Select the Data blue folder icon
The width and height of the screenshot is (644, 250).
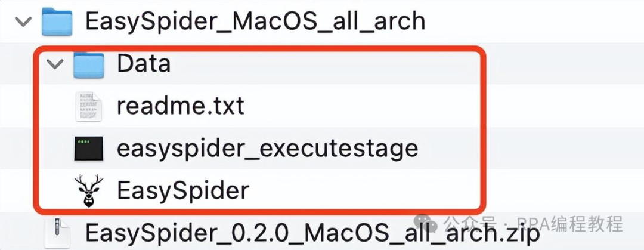(x=89, y=64)
